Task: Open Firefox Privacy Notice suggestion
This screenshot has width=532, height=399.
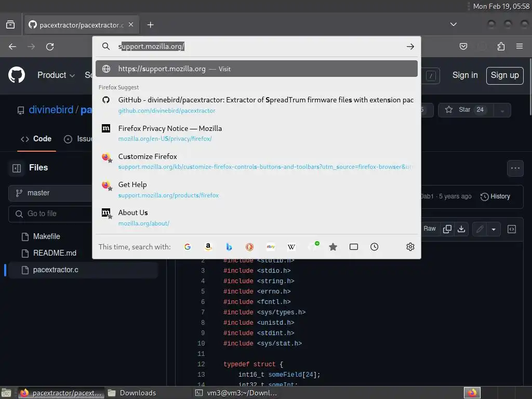Action: [257, 133]
